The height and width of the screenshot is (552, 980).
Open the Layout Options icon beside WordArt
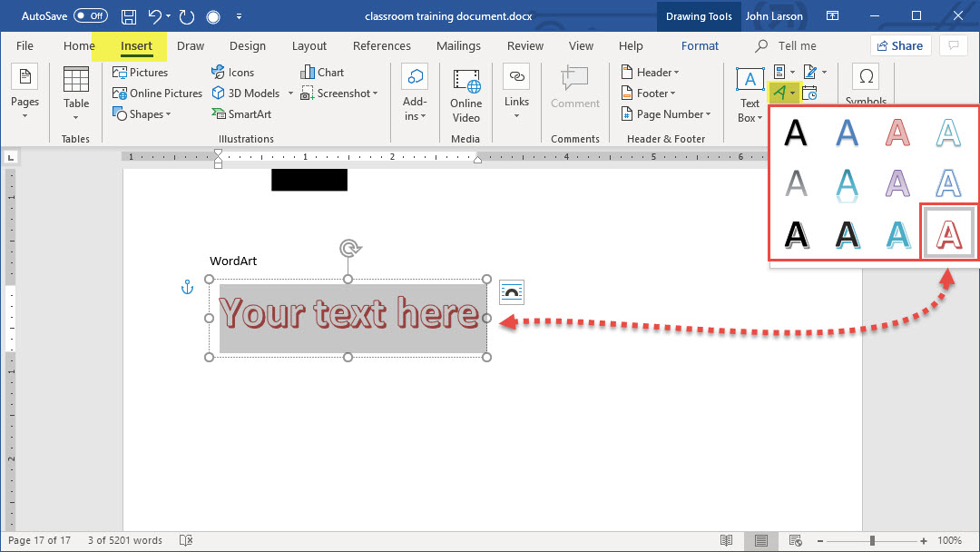pyautogui.click(x=512, y=292)
